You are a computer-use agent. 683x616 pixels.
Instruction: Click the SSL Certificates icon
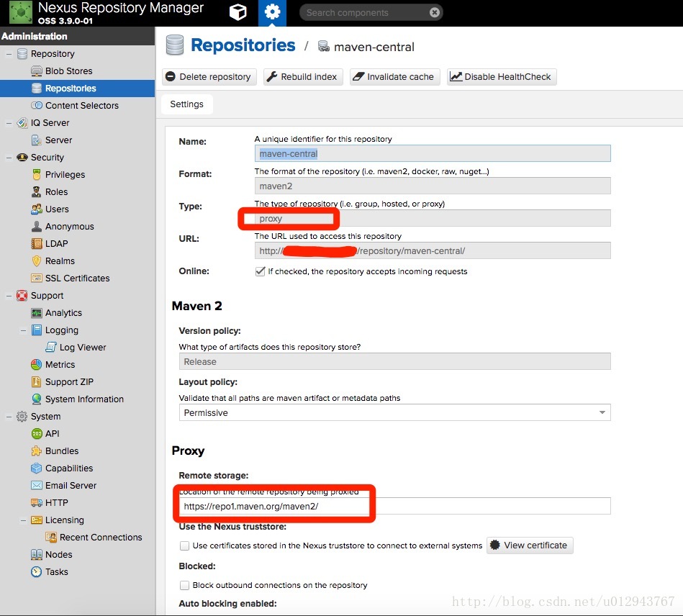click(x=37, y=278)
